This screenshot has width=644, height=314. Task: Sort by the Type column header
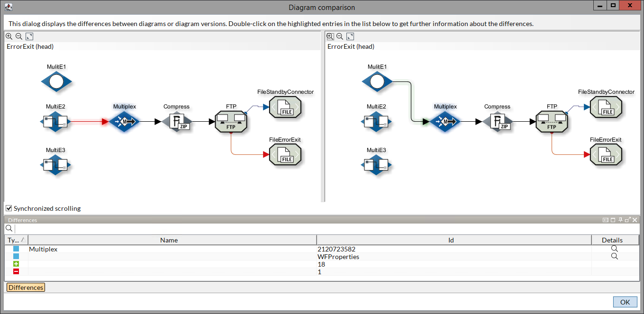[x=16, y=240]
